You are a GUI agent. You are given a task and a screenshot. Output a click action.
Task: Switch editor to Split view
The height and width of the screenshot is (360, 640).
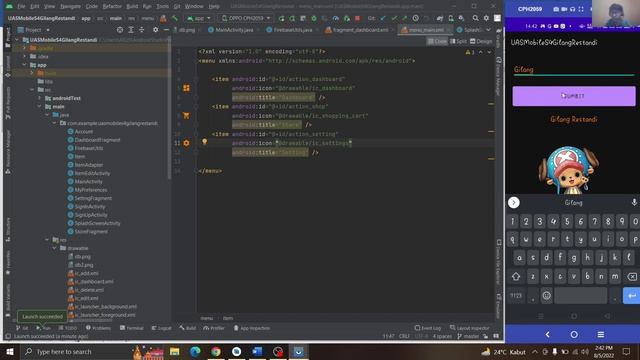tap(458, 41)
